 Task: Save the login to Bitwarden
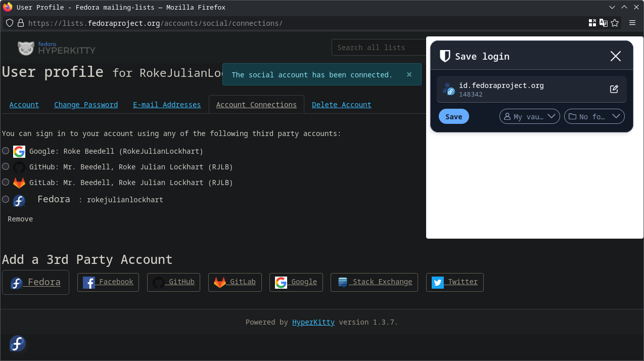(x=454, y=116)
